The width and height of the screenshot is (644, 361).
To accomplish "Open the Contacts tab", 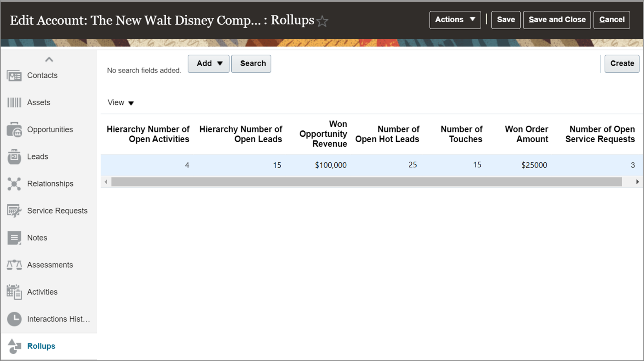I will 42,75.
